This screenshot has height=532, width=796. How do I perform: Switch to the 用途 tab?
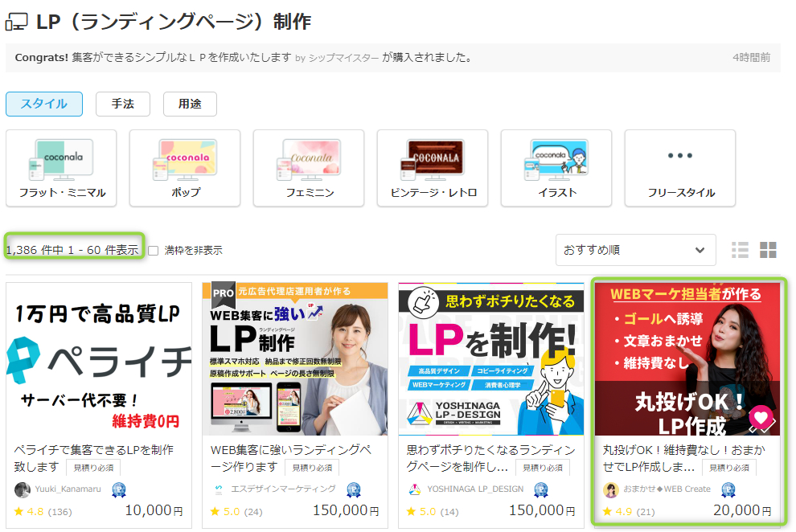pyautogui.click(x=190, y=104)
